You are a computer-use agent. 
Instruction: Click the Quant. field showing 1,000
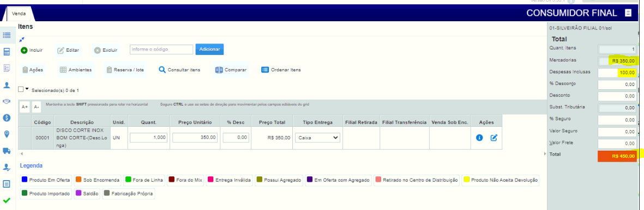(x=149, y=138)
